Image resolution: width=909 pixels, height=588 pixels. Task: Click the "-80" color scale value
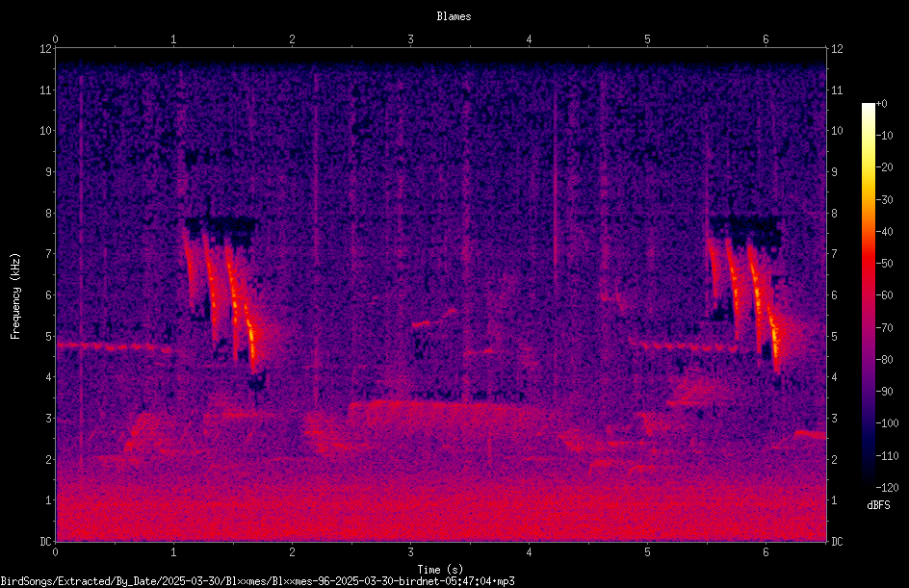point(884,360)
